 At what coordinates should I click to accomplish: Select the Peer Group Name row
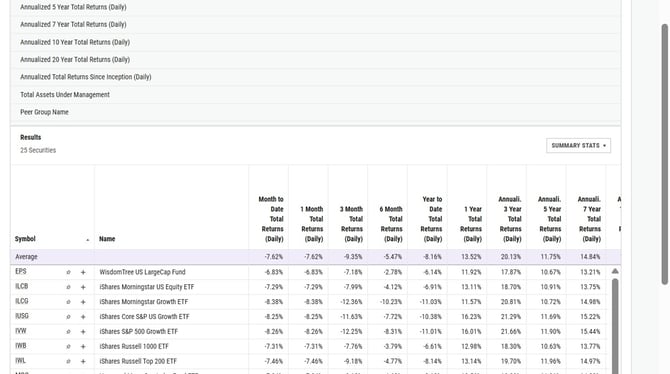pos(315,112)
